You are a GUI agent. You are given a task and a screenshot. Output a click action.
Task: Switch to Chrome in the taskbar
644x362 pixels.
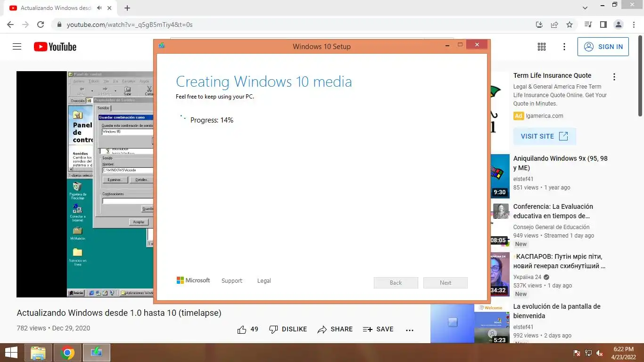(67, 353)
